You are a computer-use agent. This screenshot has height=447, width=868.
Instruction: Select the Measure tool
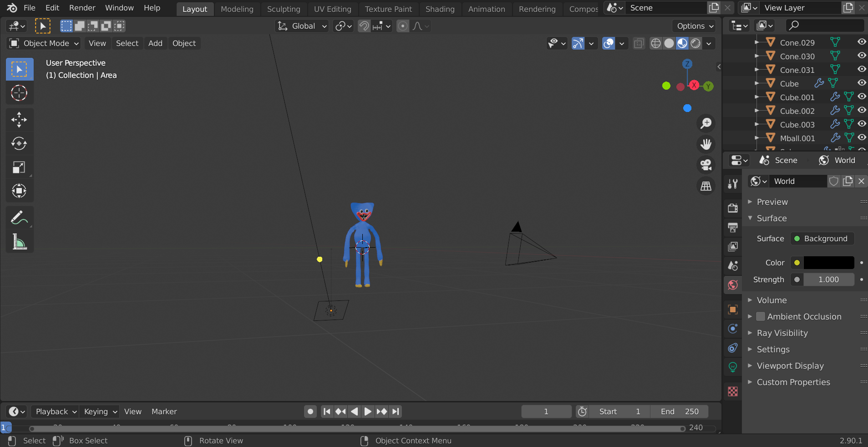tap(19, 241)
